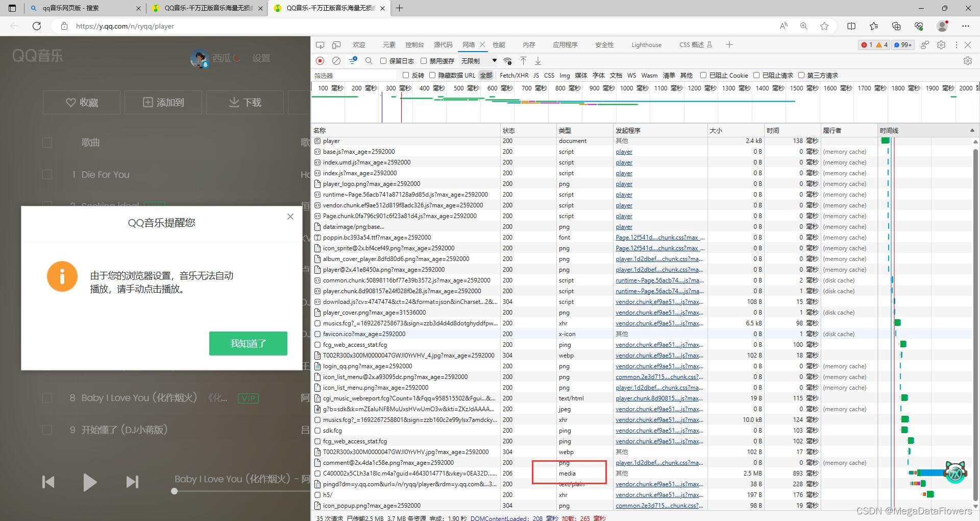
Task: Open read aloud icon in address bar
Action: coord(783,26)
